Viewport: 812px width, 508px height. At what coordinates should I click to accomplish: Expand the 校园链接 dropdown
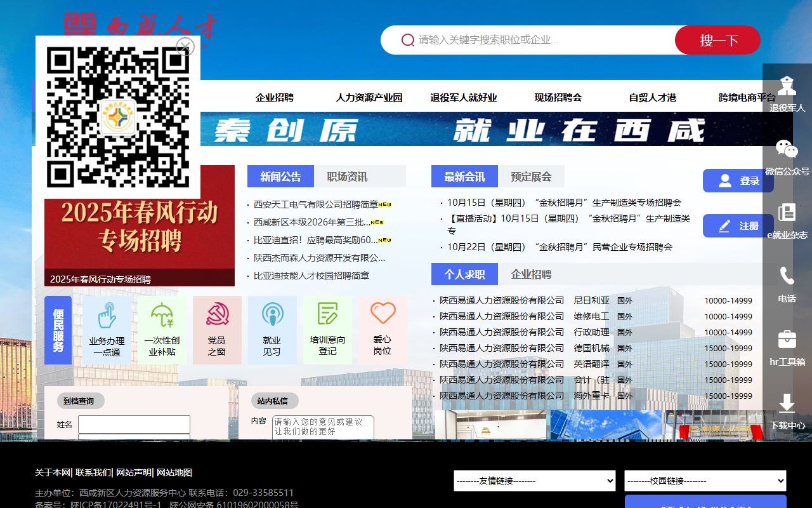tap(705, 481)
